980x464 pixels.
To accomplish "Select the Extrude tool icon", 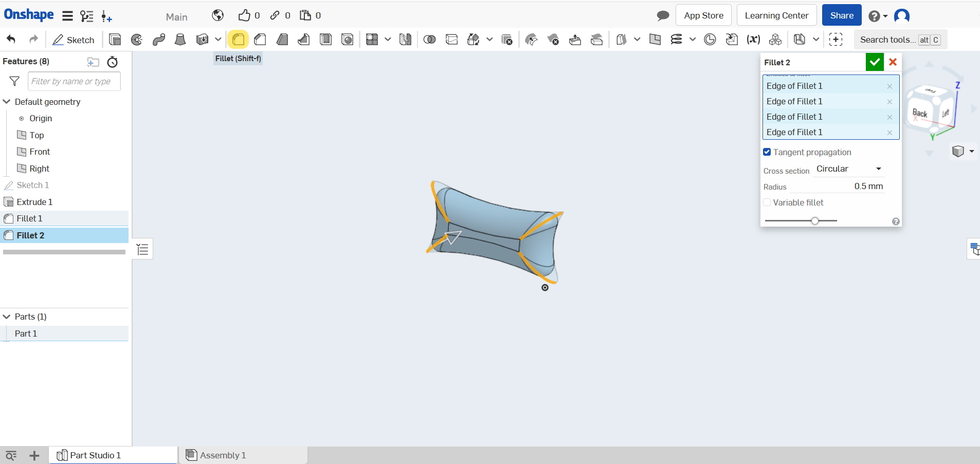I will [115, 40].
